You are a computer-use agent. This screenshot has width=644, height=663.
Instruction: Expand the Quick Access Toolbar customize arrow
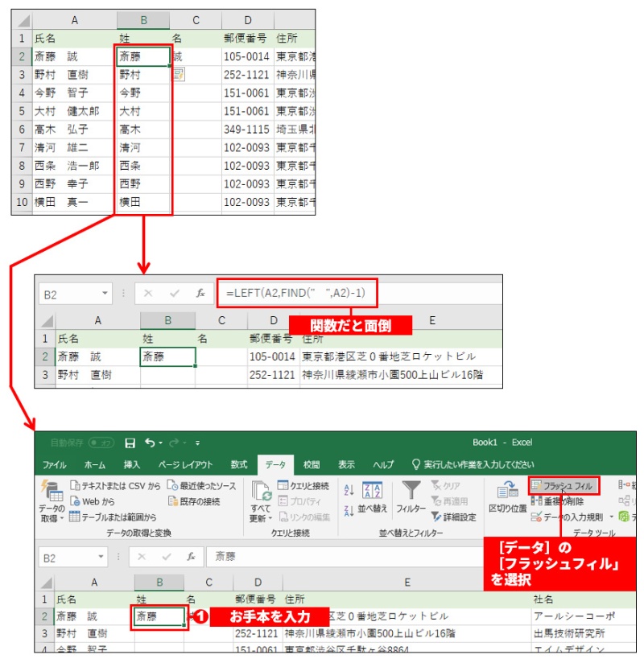(x=196, y=443)
